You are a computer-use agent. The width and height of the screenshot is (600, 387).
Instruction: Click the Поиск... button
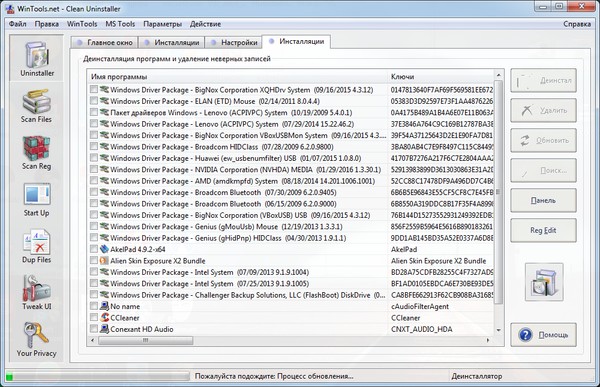(543, 170)
